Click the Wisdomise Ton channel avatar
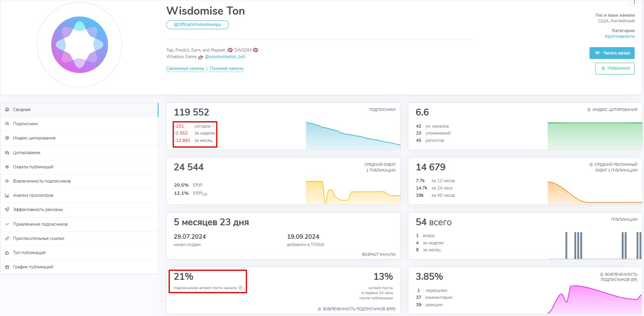 pyautogui.click(x=80, y=45)
